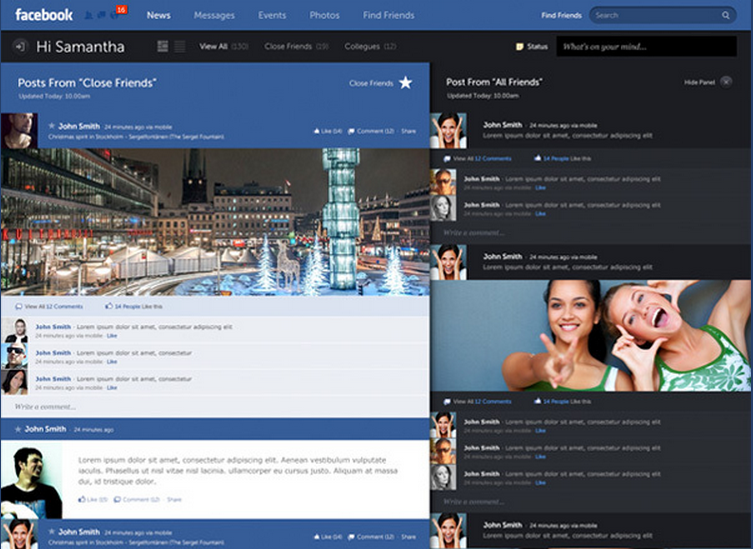Open the Stockholm Christmas photo thumbnail
The width and height of the screenshot is (753, 549).
[x=215, y=221]
